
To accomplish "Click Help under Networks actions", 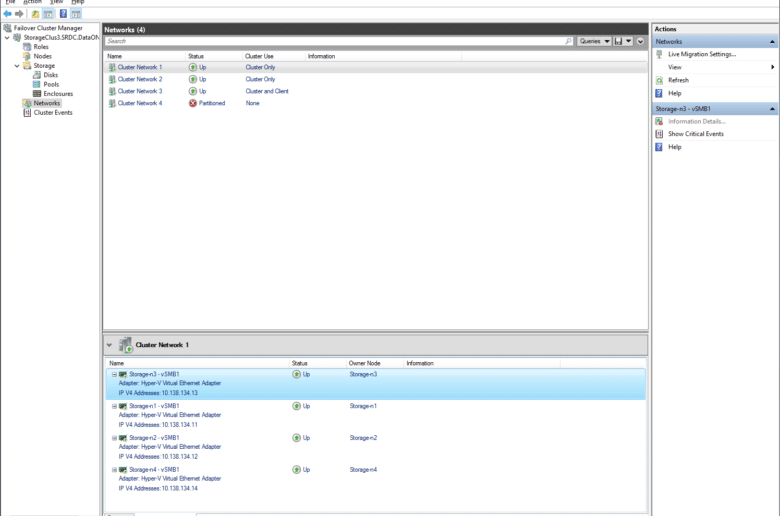I will pos(675,93).
